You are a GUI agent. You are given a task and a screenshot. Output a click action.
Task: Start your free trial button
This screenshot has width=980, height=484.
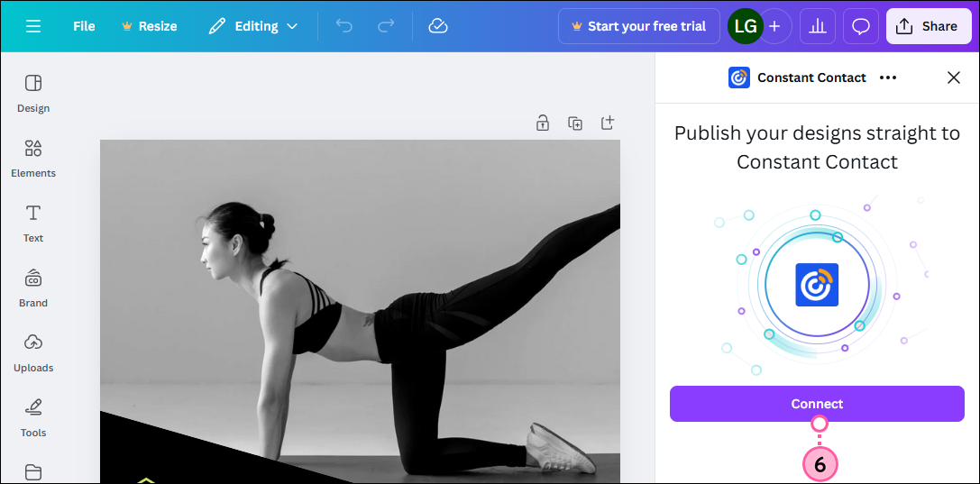point(638,26)
